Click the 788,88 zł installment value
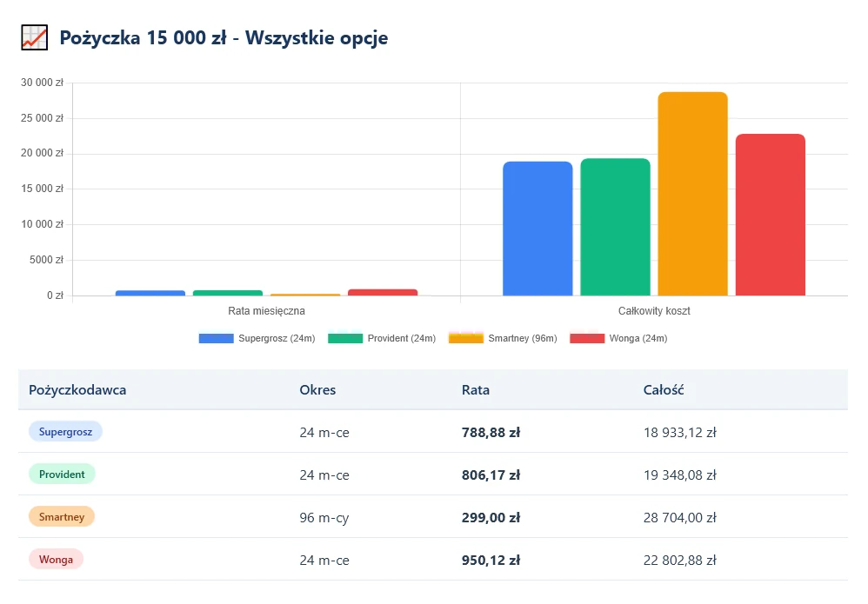The height and width of the screenshot is (604, 868). [x=491, y=432]
